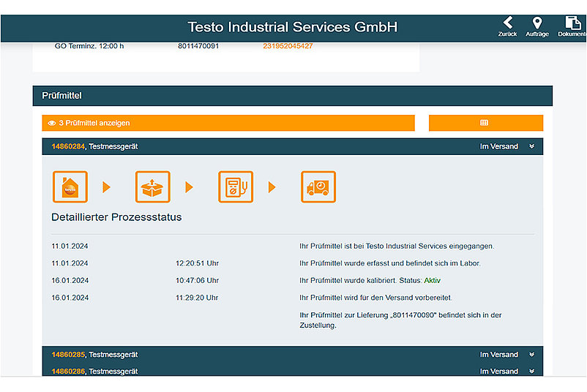The height and width of the screenshot is (392, 587).
Task: Select the 11:29:20 Uhr timestamp
Action: coord(197,298)
